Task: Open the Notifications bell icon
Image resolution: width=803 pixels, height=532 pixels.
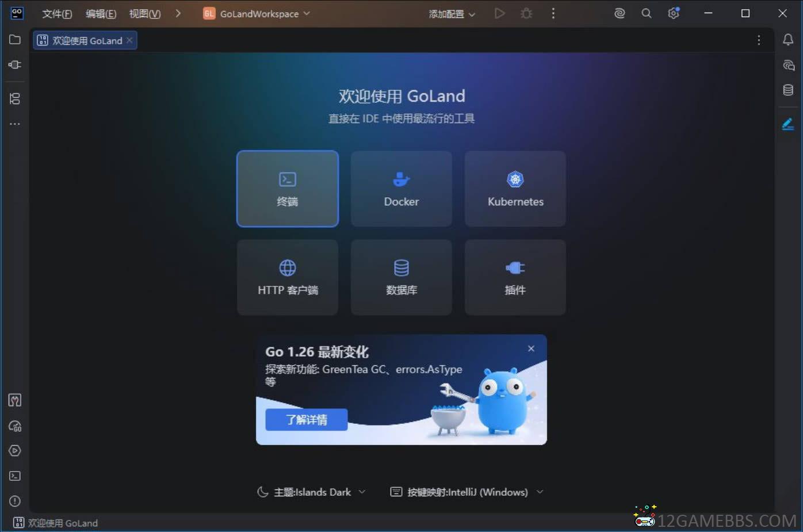Action: pyautogui.click(x=788, y=40)
